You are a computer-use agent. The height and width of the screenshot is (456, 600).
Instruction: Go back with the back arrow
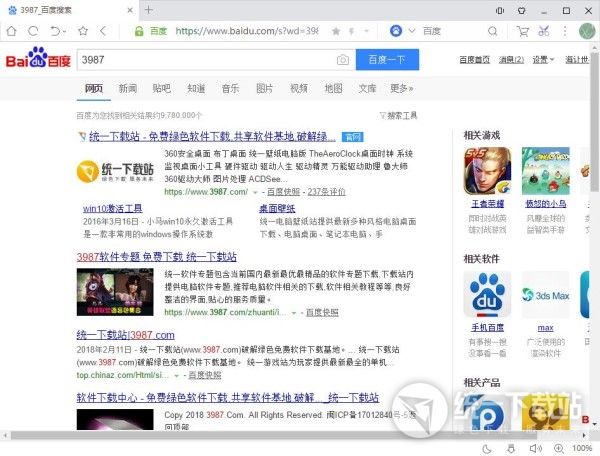103,31
